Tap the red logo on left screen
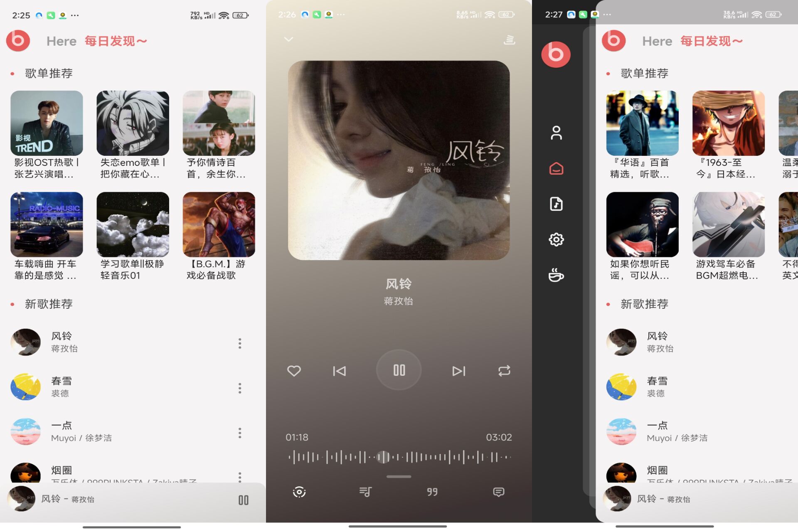Image resolution: width=798 pixels, height=532 pixels. [x=18, y=40]
